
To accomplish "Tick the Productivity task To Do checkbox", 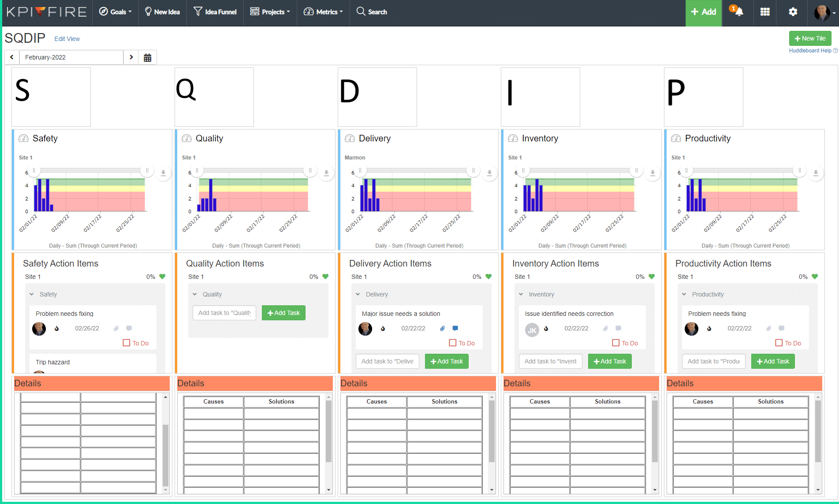I will click(779, 343).
